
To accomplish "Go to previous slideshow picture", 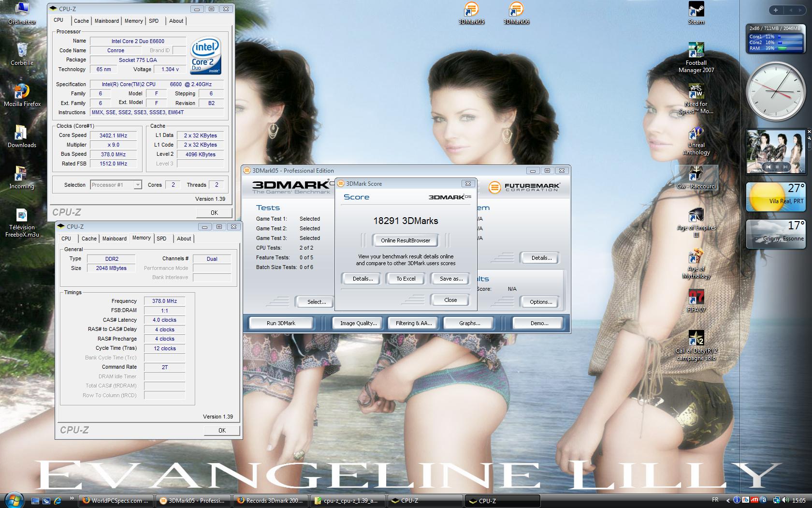I will (768, 167).
